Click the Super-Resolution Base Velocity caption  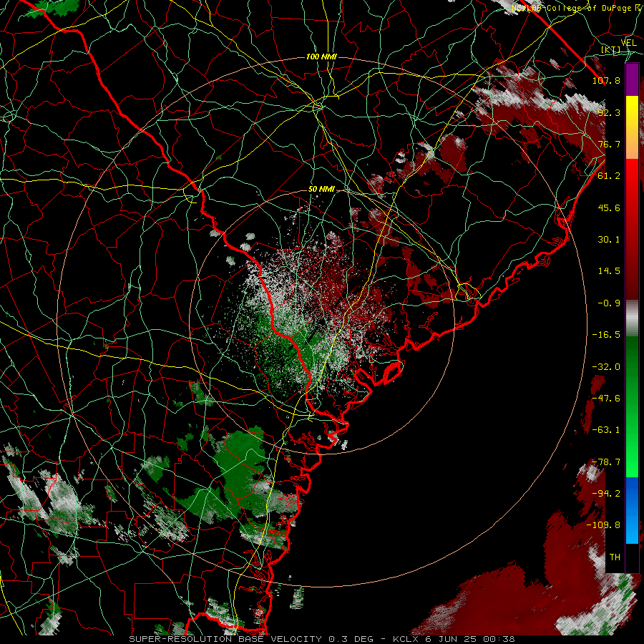tap(321, 640)
